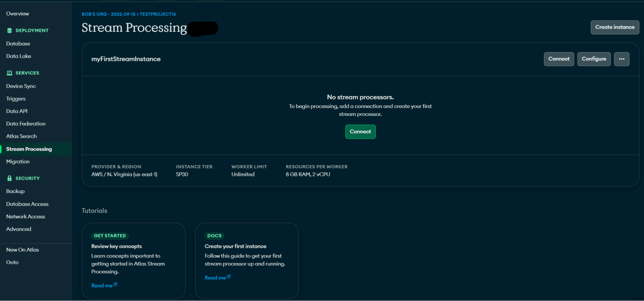644x301 pixels.
Task: Click external link icon beside Docs Read me
Action: (229, 276)
